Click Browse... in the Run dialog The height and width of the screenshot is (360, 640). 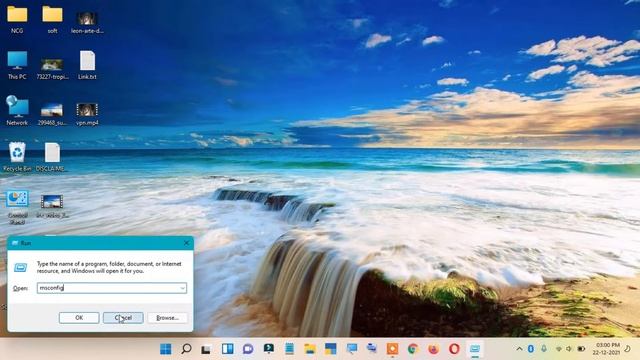pos(167,318)
